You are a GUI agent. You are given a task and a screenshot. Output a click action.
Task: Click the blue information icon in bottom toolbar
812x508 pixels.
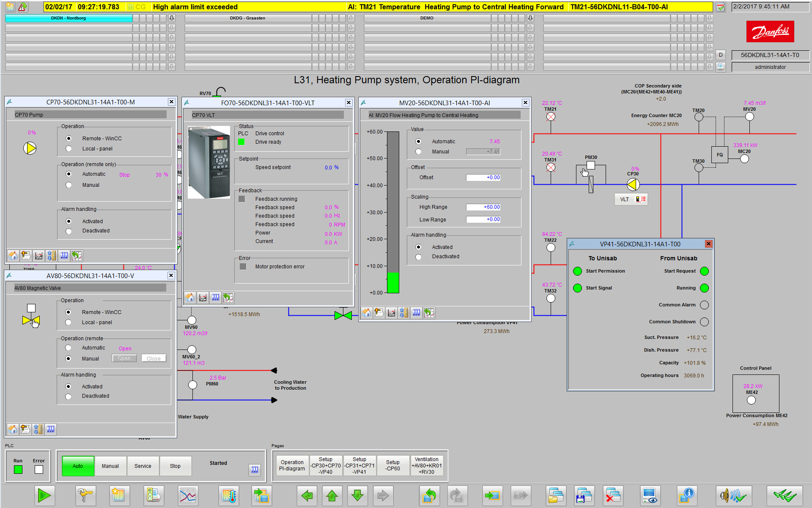coord(686,495)
